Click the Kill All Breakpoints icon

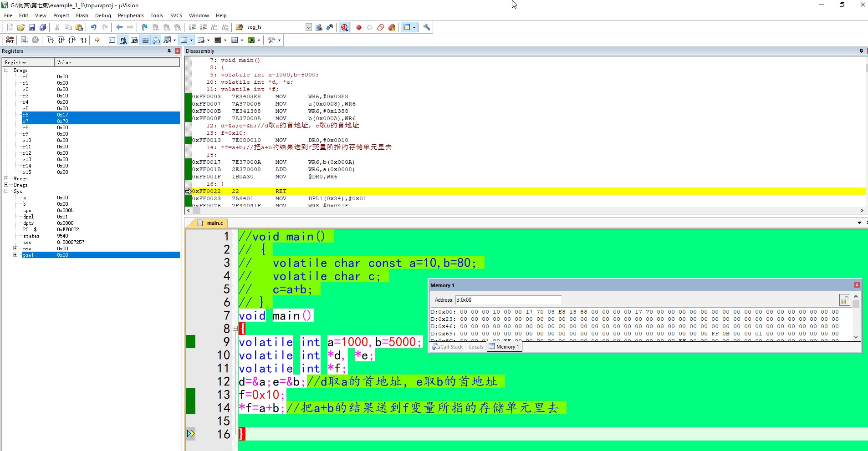tap(392, 27)
